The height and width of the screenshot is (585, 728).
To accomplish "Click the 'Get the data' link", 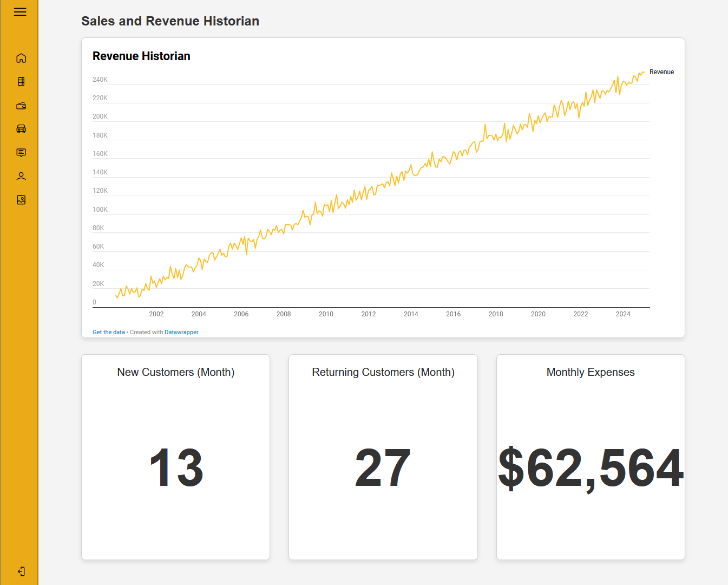I will [108, 332].
